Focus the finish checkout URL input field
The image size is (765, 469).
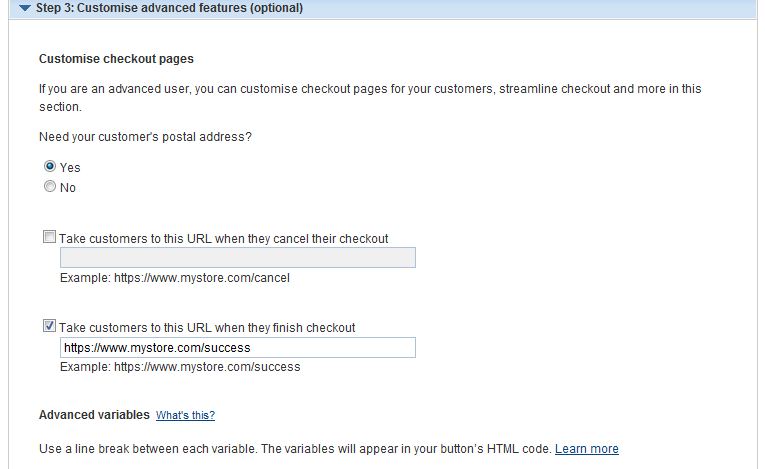coord(237,347)
